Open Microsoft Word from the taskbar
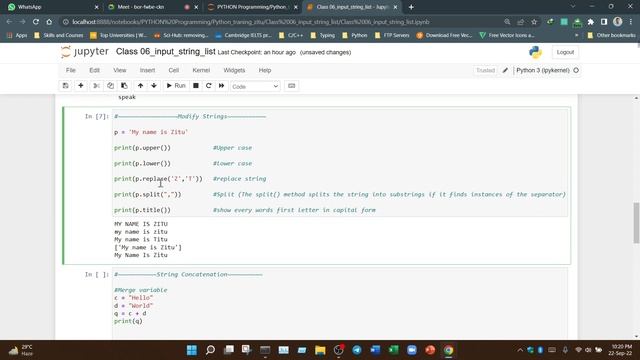The height and width of the screenshot is (360, 640). click(x=375, y=350)
